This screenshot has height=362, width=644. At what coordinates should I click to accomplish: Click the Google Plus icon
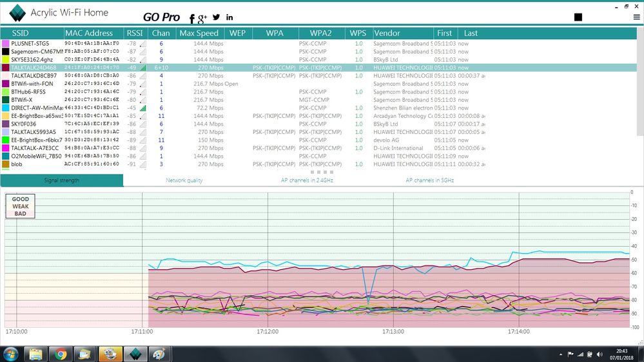pos(202,17)
